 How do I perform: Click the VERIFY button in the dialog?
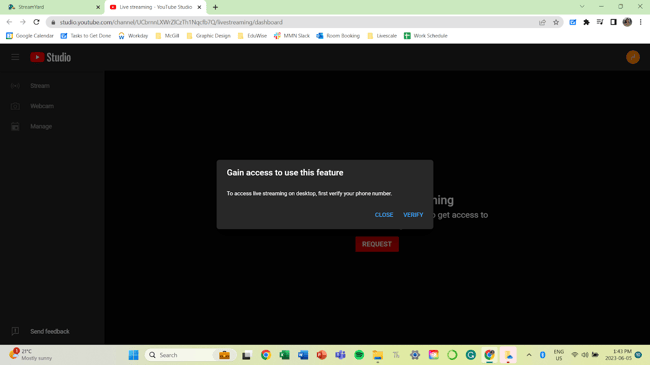coord(413,215)
